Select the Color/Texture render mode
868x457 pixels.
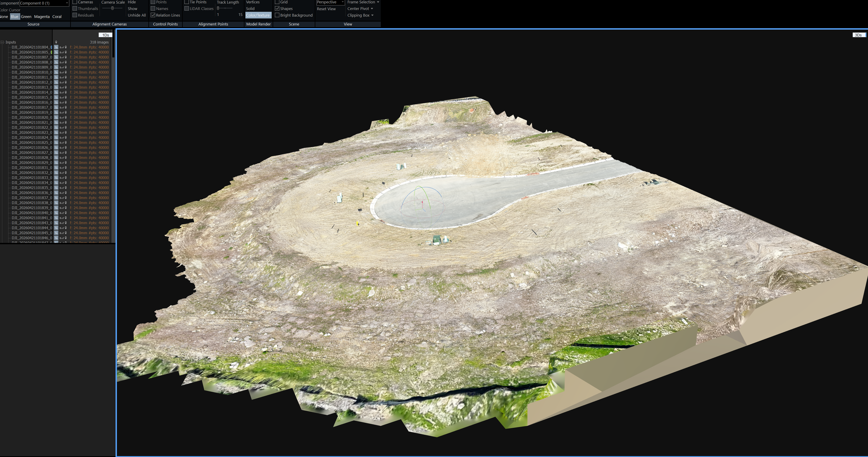point(258,15)
